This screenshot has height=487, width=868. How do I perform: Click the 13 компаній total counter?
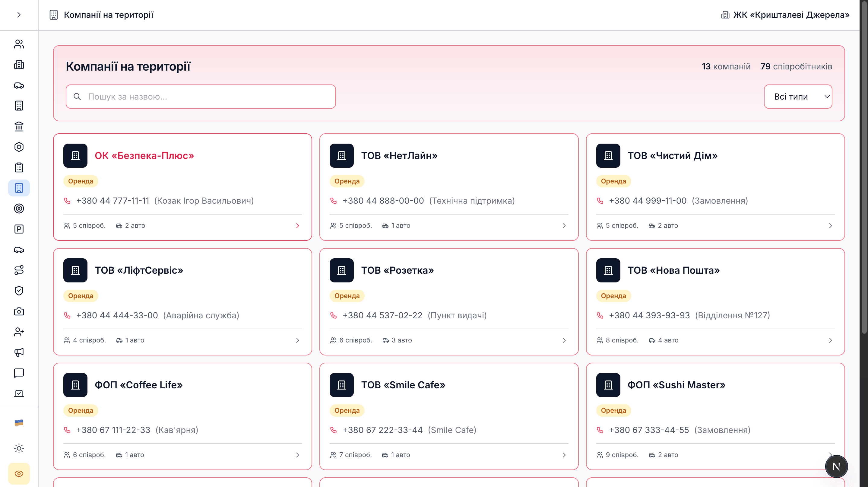726,66
